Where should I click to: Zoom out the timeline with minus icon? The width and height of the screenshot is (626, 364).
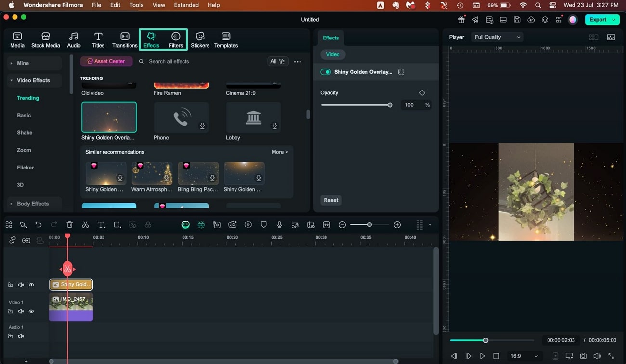(x=342, y=225)
